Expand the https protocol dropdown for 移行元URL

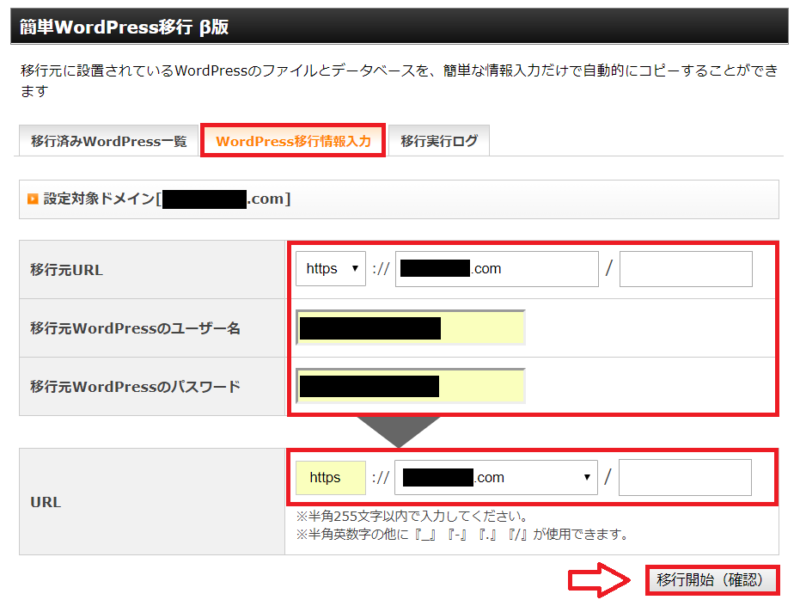tap(331, 268)
